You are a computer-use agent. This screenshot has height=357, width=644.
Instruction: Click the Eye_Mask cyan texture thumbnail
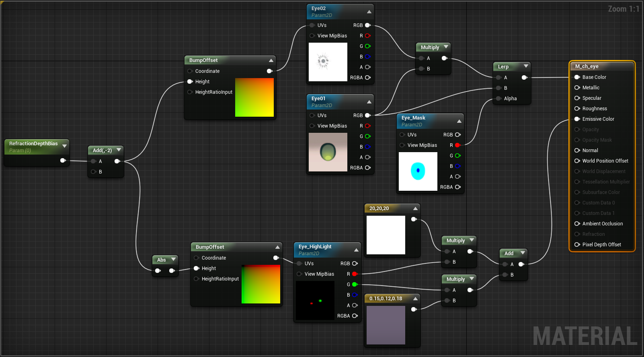click(x=418, y=171)
